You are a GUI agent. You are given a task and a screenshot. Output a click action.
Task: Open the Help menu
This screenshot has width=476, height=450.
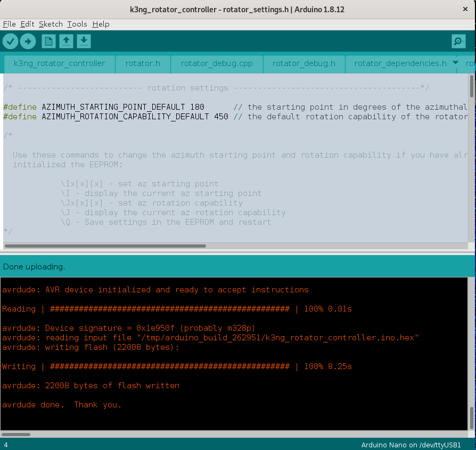[101, 24]
